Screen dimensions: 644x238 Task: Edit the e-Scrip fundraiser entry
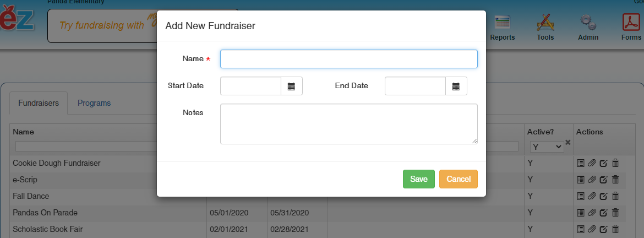[x=603, y=180]
